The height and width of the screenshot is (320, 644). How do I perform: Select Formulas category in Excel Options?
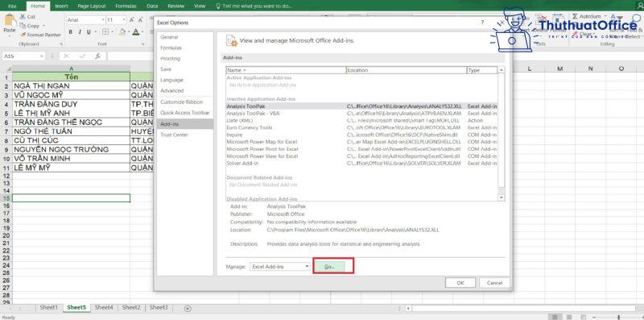point(185,48)
